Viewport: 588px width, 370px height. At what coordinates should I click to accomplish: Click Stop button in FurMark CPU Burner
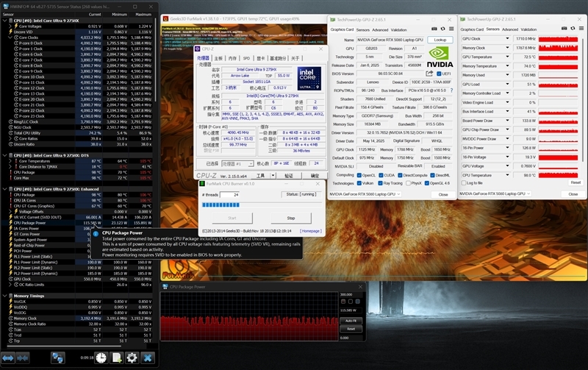point(291,218)
